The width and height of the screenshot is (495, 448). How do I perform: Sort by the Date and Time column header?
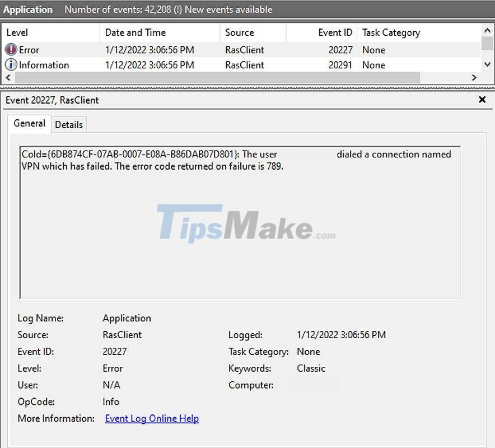pyautogui.click(x=160, y=32)
